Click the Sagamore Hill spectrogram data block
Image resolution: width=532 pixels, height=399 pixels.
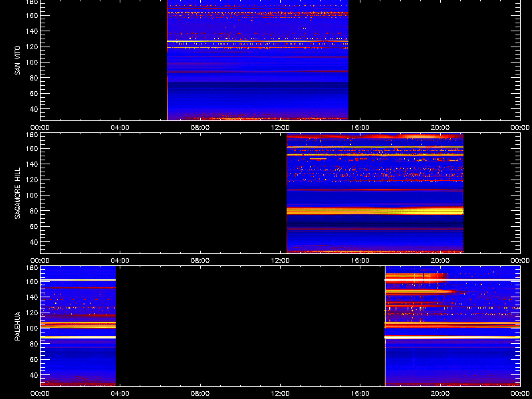point(375,194)
